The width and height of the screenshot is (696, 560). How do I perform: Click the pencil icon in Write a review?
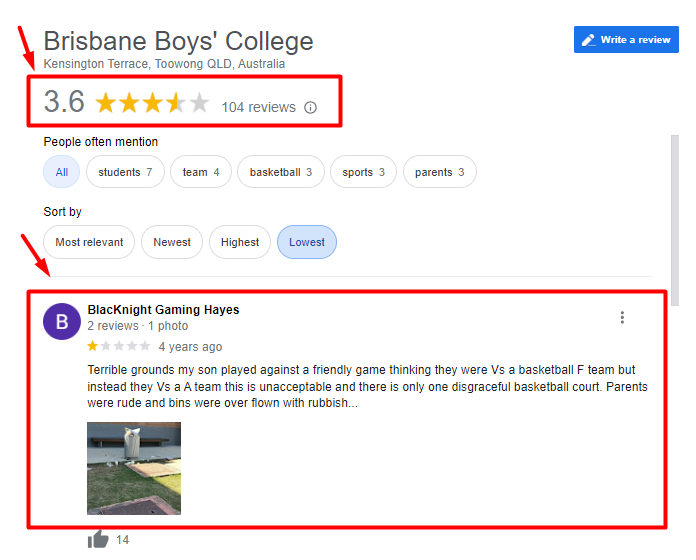(588, 40)
